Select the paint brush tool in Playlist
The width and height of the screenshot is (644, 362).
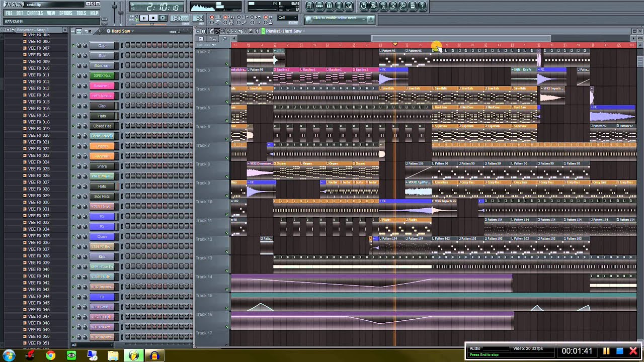click(217, 31)
